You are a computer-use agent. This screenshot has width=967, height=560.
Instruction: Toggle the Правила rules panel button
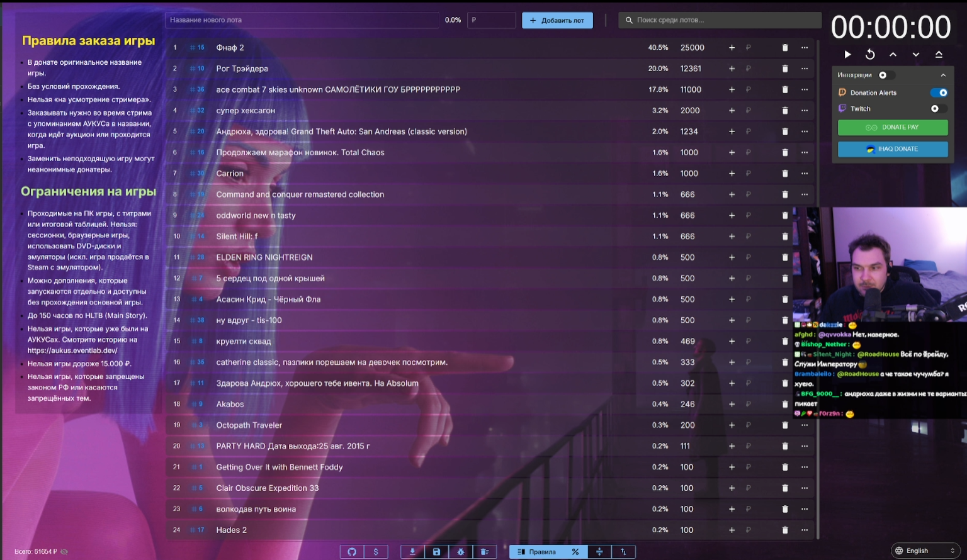[536, 552]
